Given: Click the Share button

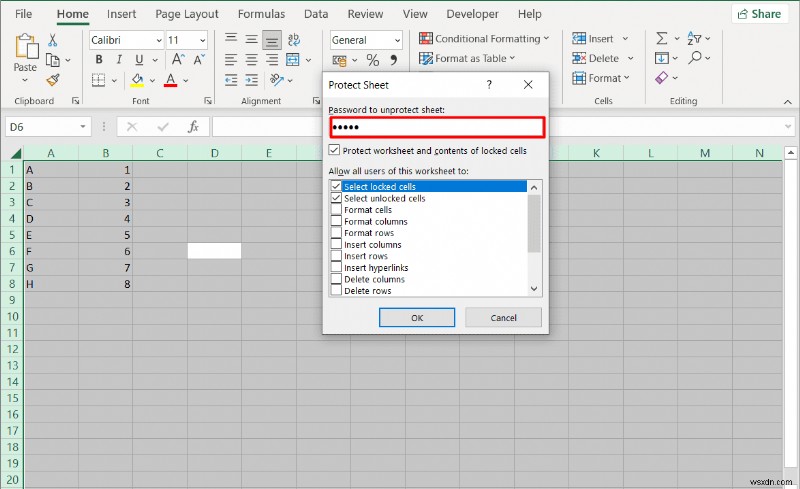Looking at the screenshot, I should pos(760,14).
